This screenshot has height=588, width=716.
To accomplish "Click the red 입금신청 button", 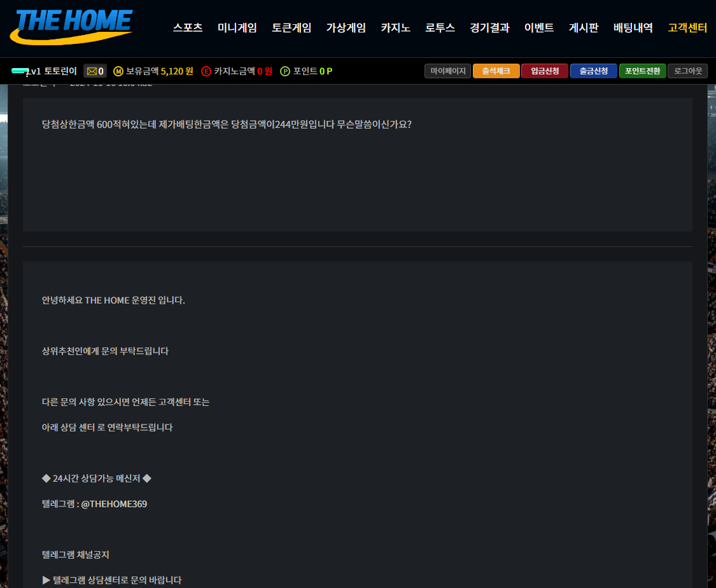I will [545, 71].
